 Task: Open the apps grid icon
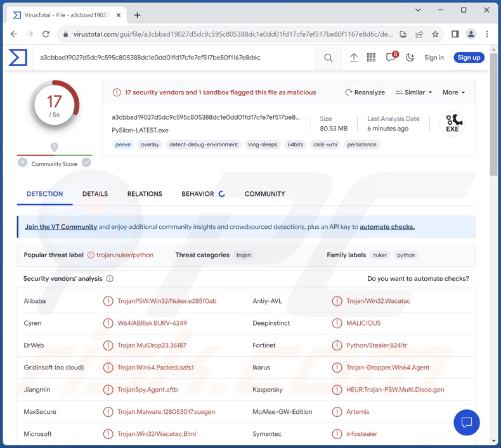(x=371, y=58)
